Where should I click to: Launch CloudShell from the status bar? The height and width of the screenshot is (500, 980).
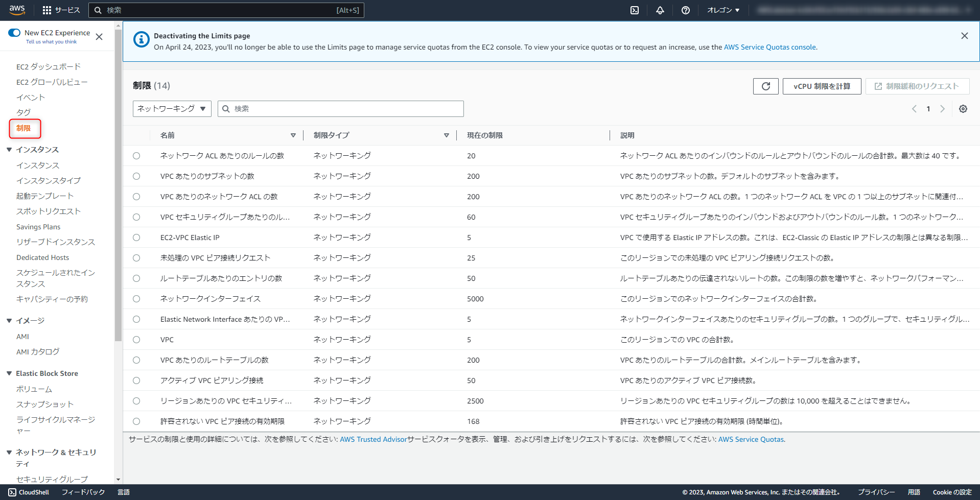(28, 492)
